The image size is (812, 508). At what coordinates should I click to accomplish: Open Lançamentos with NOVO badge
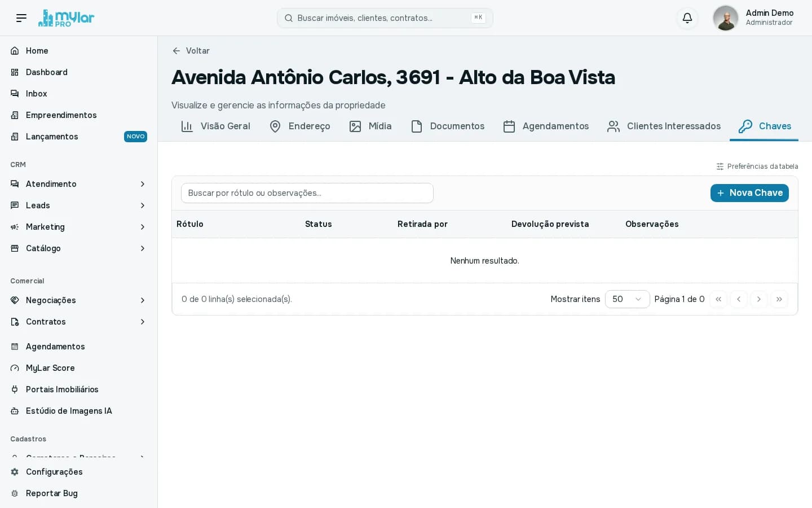pos(79,137)
